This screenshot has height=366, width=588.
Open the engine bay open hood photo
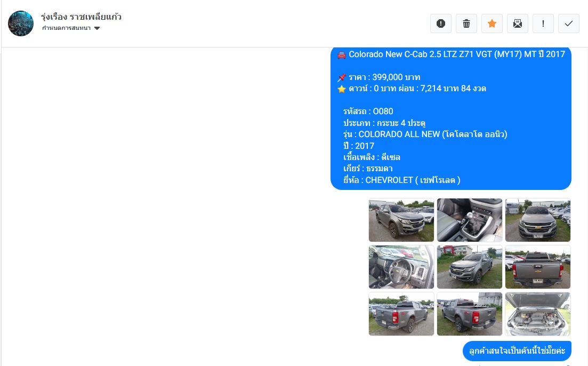(x=538, y=314)
